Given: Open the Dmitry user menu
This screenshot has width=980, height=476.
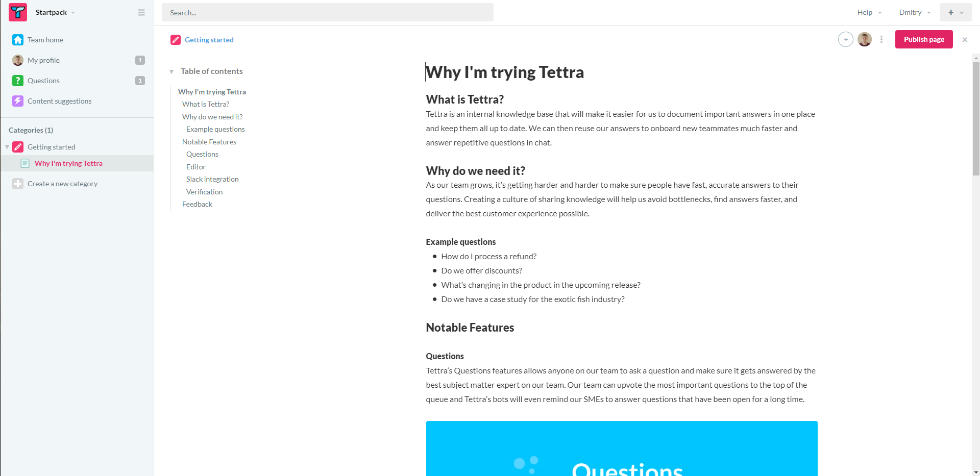Looking at the screenshot, I should pyautogui.click(x=915, y=12).
